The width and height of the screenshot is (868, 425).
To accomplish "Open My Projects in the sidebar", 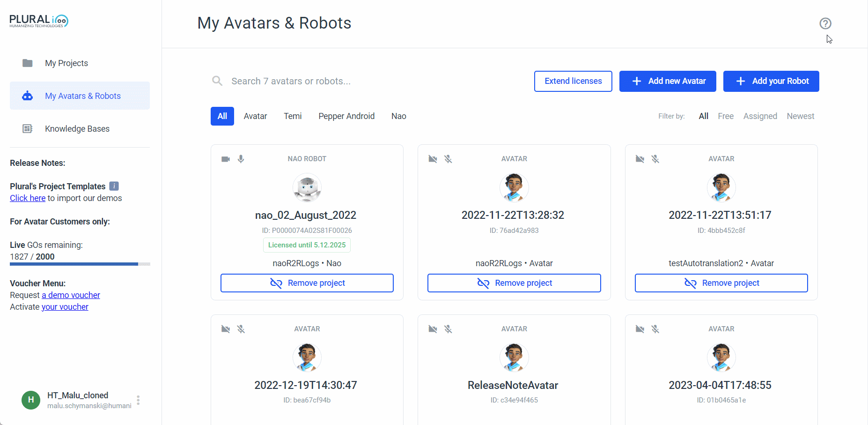I will tap(80, 63).
